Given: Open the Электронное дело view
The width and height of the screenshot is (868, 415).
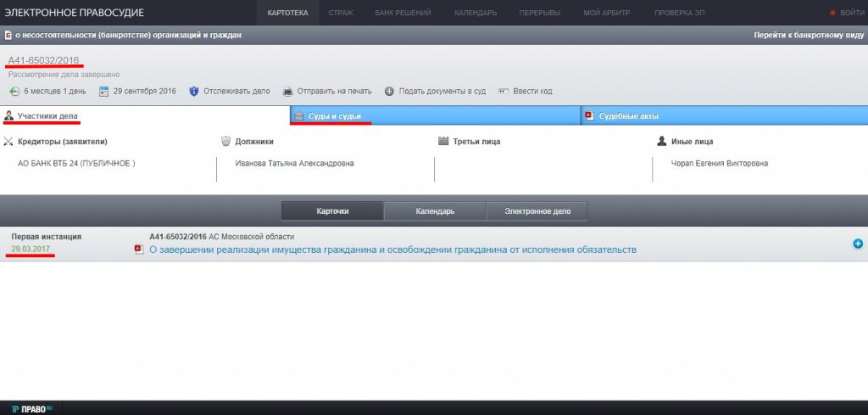Looking at the screenshot, I should click(x=537, y=210).
